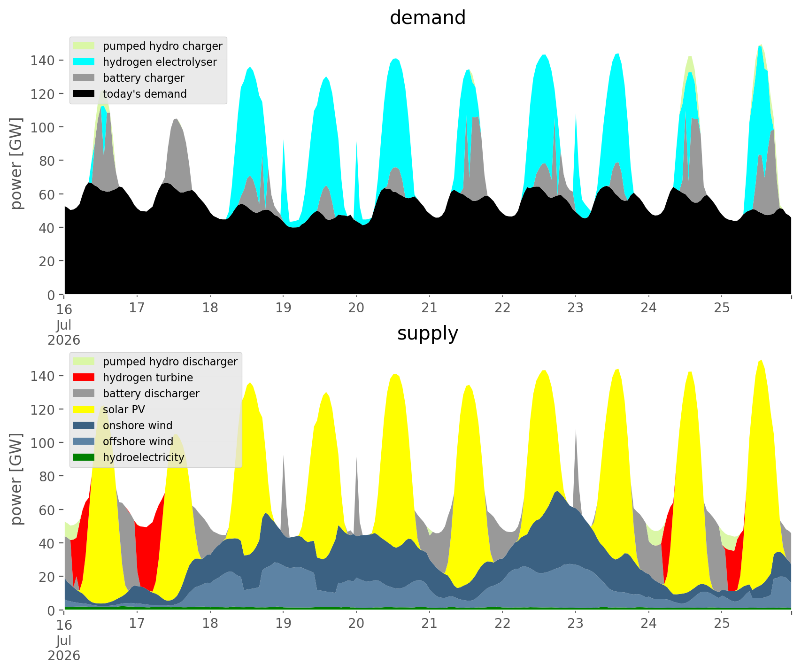Click the cyan hydrogen electrolyser legend swatch

point(85,62)
